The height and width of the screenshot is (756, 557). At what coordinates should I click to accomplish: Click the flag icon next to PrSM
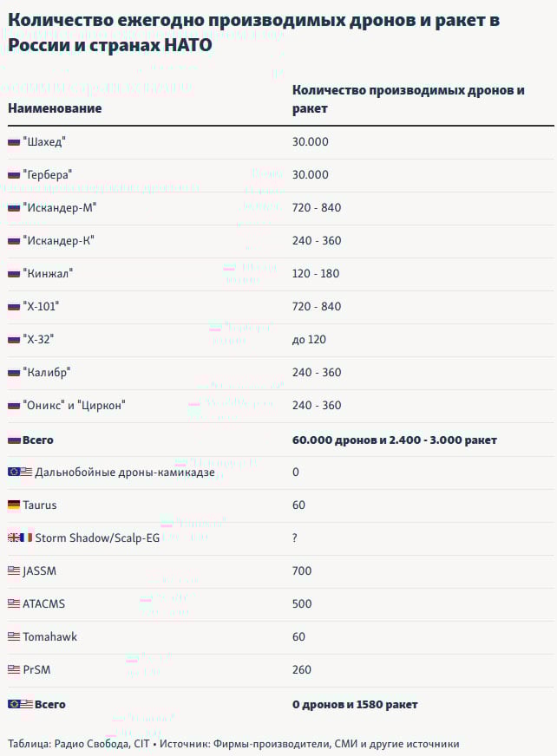click(14, 669)
